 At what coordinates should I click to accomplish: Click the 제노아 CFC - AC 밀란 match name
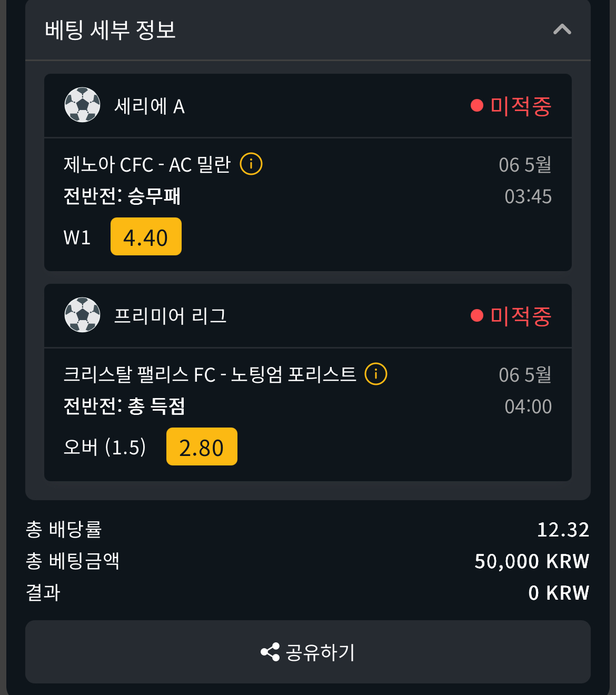(x=147, y=165)
